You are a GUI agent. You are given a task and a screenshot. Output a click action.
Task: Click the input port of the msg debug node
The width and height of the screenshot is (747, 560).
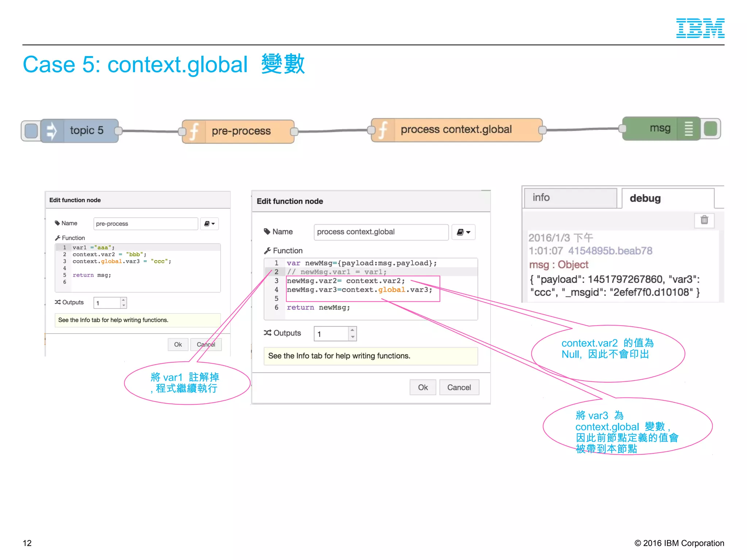tap(622, 128)
